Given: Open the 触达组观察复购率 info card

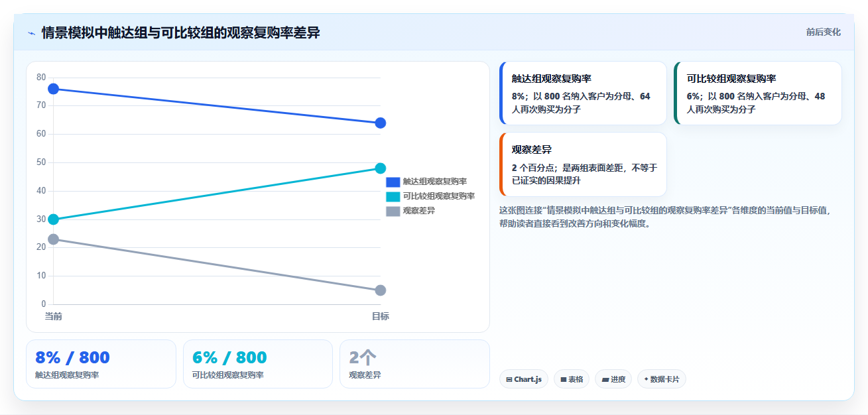Looking at the screenshot, I should coord(583,93).
